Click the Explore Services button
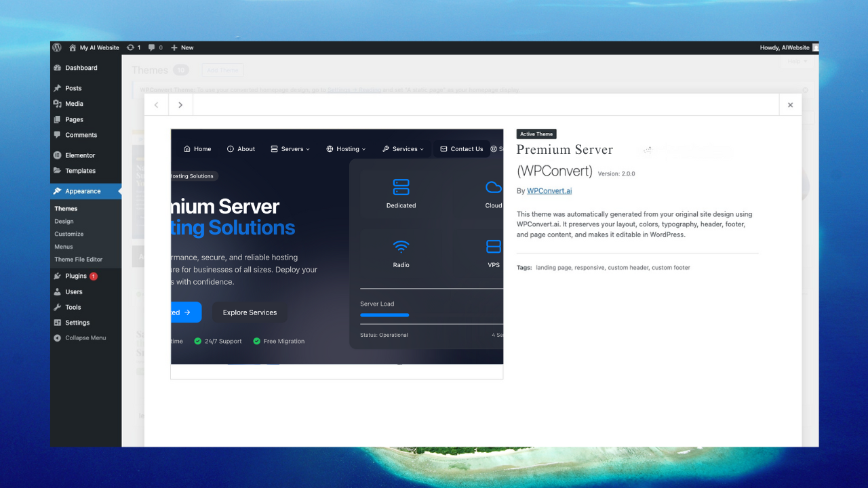 (250, 312)
